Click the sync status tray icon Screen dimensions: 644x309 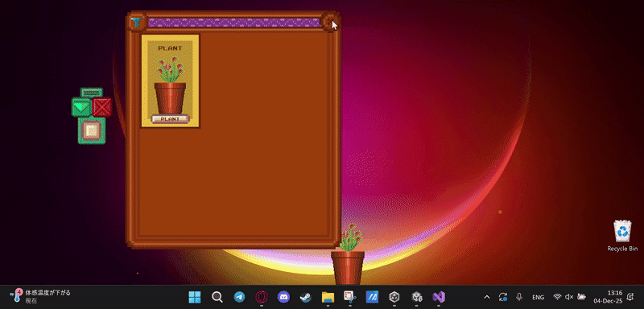click(502, 297)
